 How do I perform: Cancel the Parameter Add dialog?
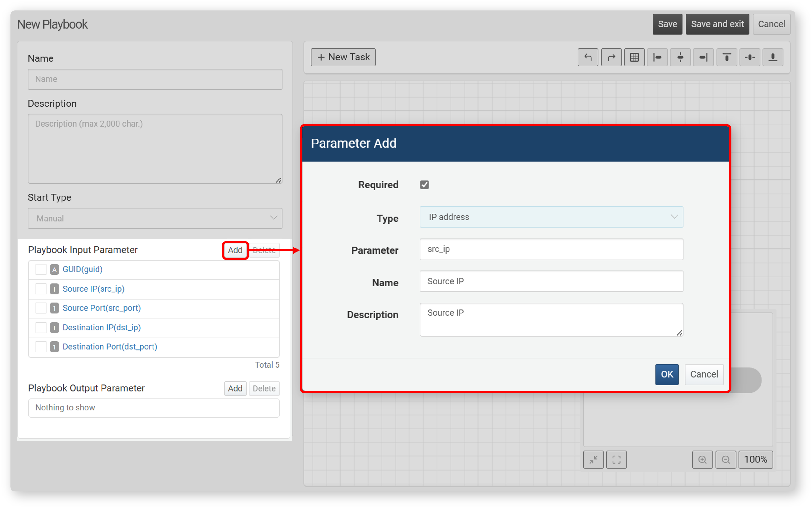tap(704, 374)
